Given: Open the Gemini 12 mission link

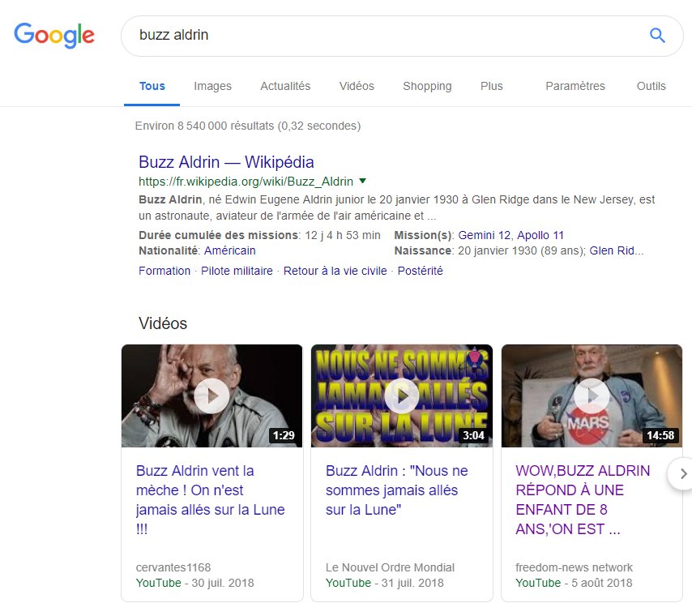Looking at the screenshot, I should coord(484,235).
